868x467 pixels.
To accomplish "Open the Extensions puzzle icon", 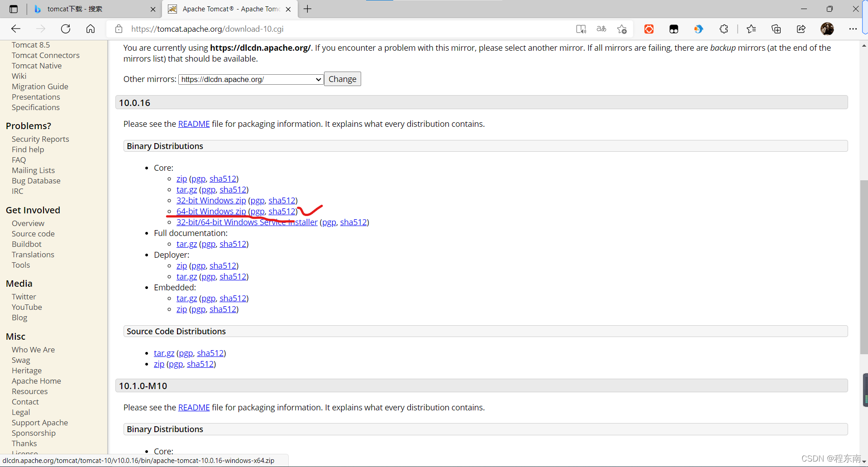I will point(724,29).
